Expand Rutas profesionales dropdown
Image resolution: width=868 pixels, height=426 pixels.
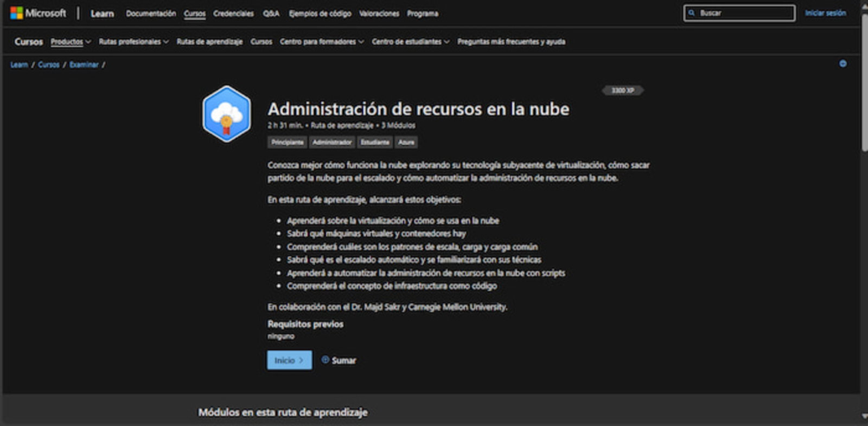click(x=133, y=42)
